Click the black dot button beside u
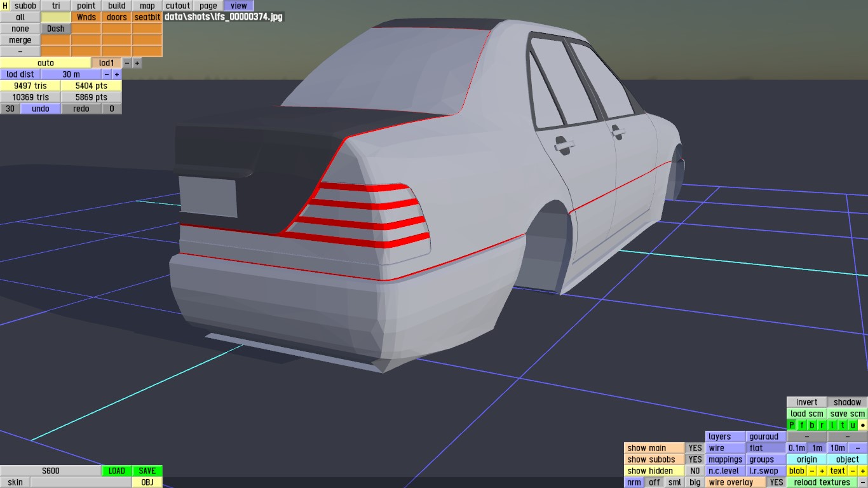 pyautogui.click(x=863, y=425)
